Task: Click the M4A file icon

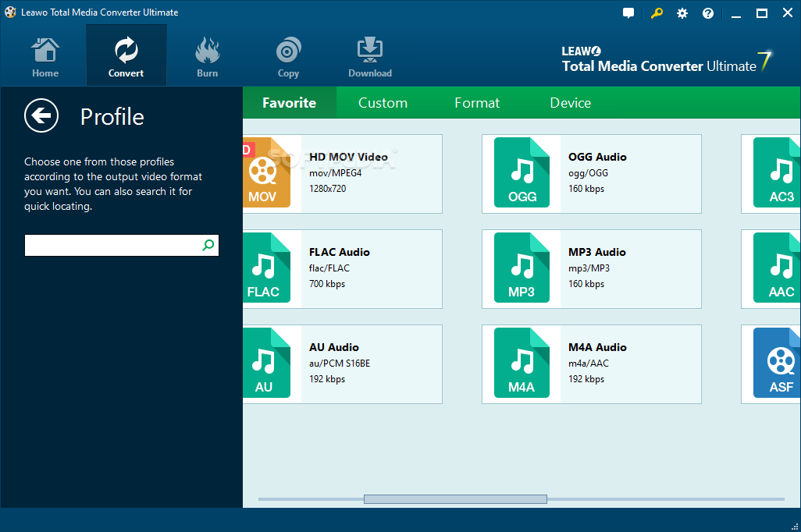Action: [522, 363]
